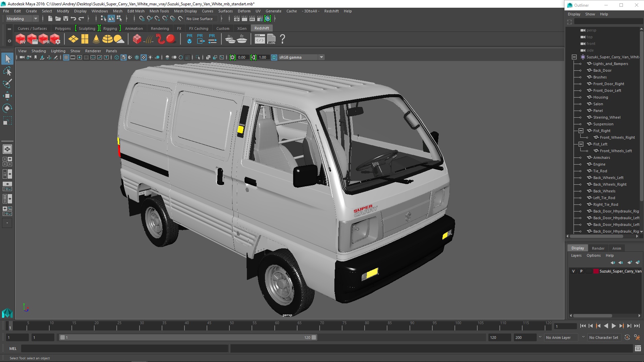Viewport: 644px width, 362px height.
Task: Open shelf options gear menu
Action: [9, 41]
